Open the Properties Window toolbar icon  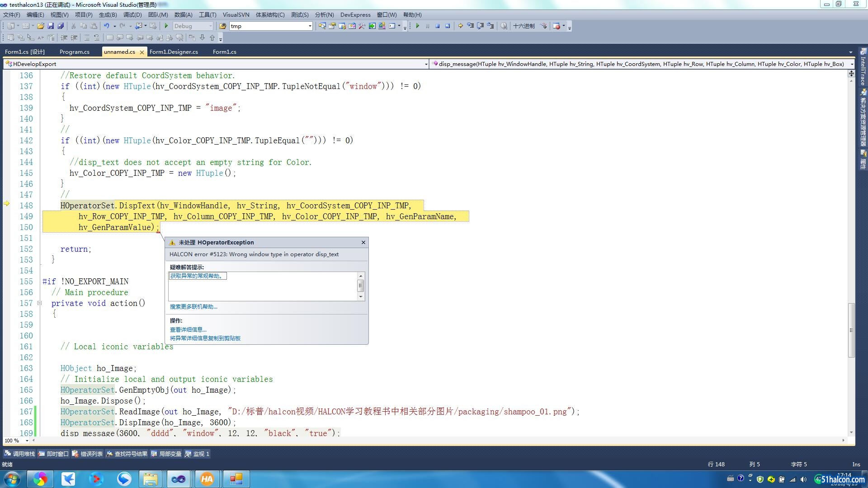[x=332, y=26]
